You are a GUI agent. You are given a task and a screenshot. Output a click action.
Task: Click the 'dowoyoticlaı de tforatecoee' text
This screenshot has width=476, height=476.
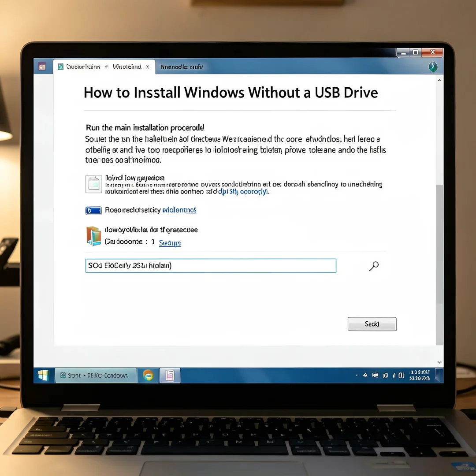pyautogui.click(x=151, y=230)
